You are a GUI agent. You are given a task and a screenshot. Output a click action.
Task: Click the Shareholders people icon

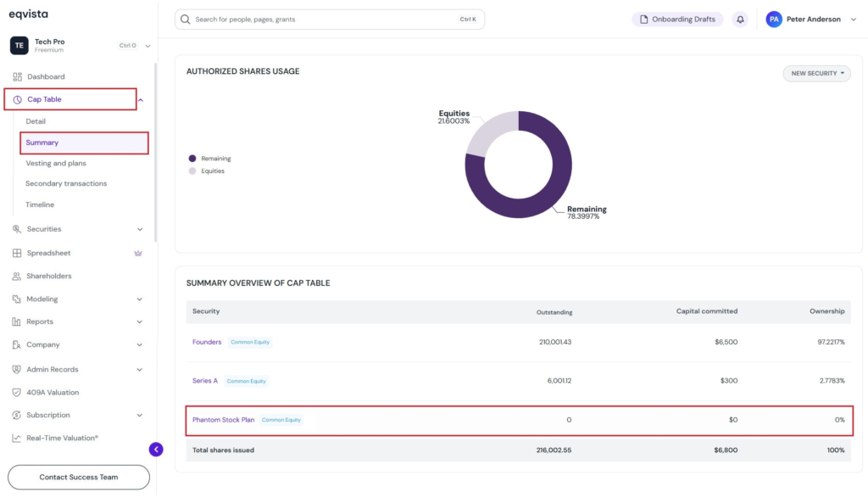coord(17,276)
